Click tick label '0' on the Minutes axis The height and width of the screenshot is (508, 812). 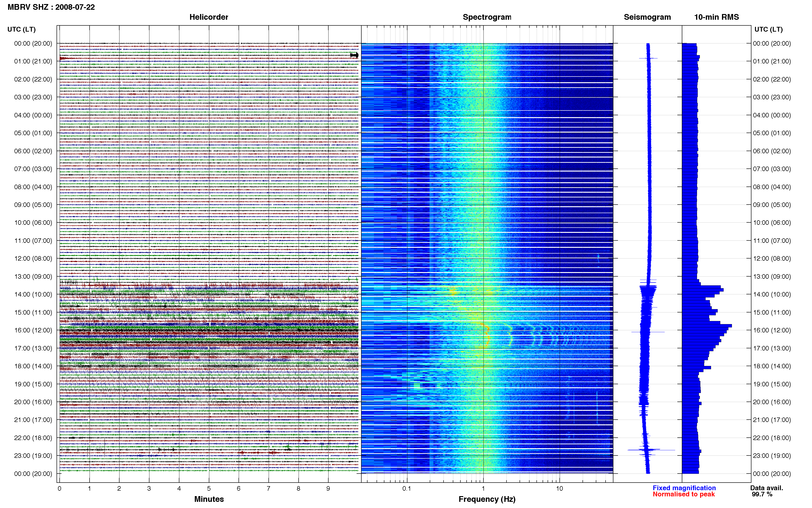pos(59,489)
